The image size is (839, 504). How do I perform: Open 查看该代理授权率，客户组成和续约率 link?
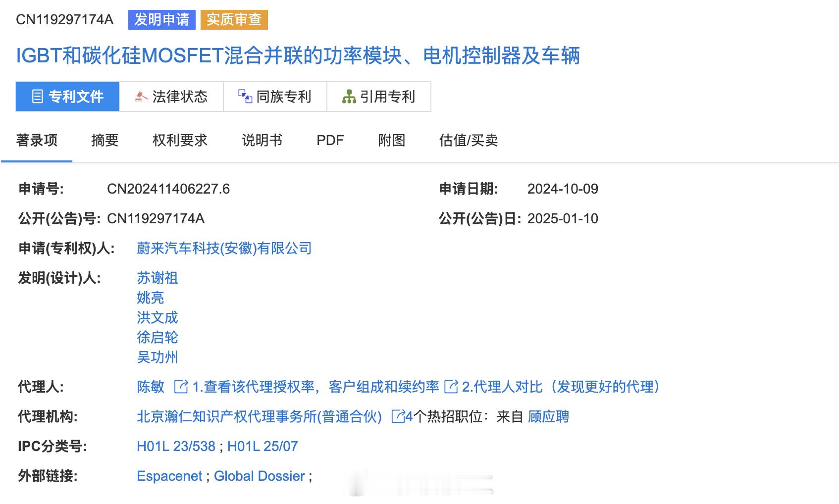(315, 387)
